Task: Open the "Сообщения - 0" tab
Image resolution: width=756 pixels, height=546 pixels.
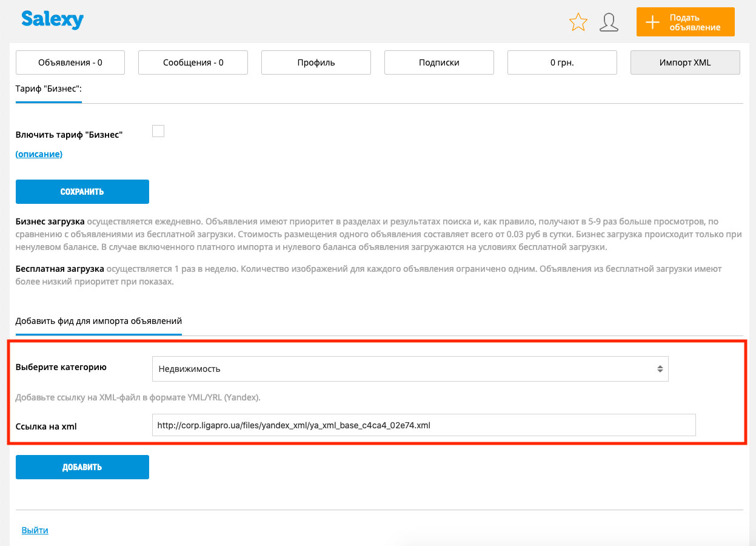Action: point(193,62)
